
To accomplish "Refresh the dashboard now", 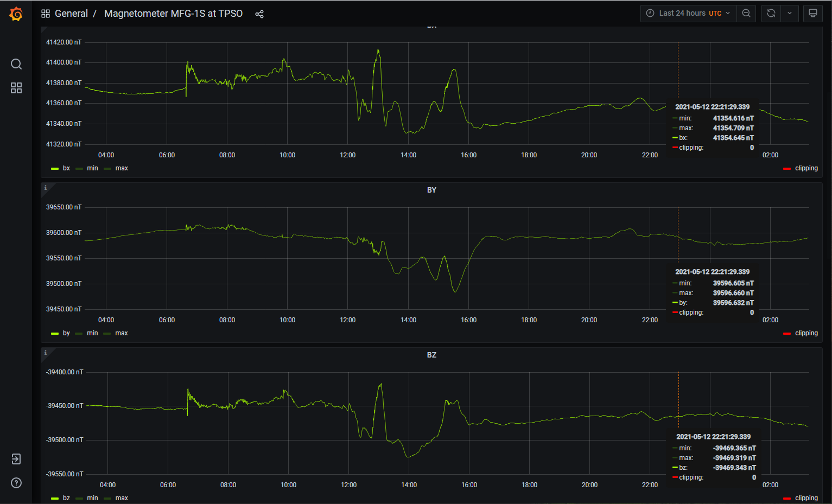I will (x=771, y=14).
